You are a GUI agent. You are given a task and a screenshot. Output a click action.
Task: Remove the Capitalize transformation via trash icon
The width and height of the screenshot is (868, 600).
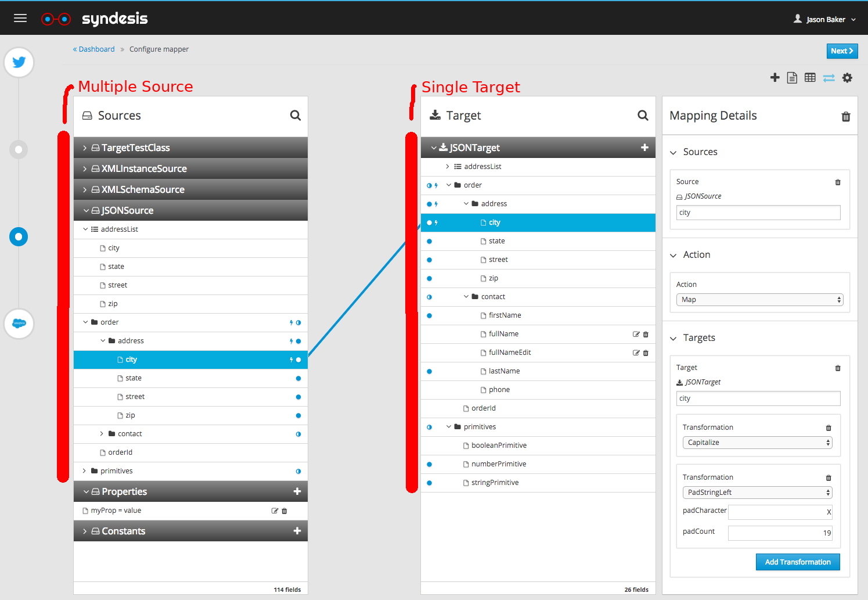[x=829, y=427]
